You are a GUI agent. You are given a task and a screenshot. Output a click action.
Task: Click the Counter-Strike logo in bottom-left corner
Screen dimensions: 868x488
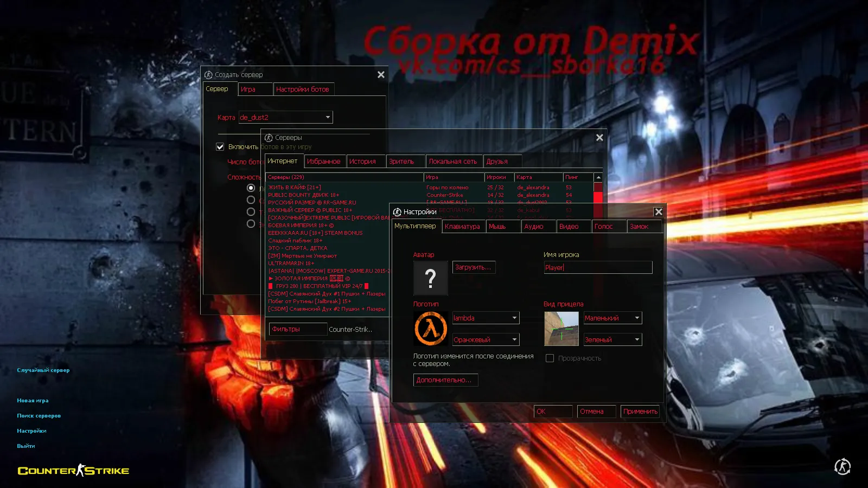click(73, 471)
